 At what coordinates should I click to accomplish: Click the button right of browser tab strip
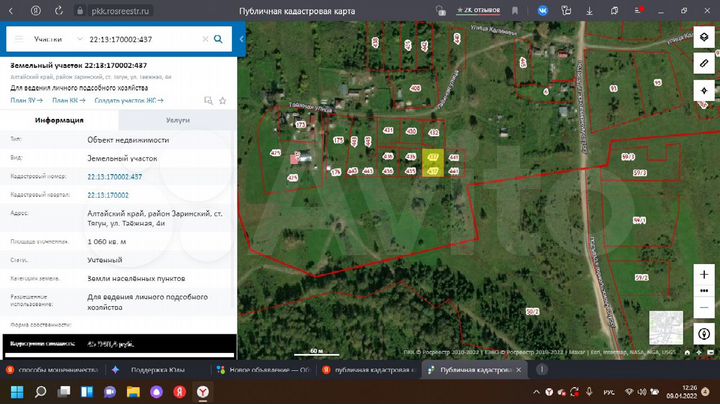point(542,370)
